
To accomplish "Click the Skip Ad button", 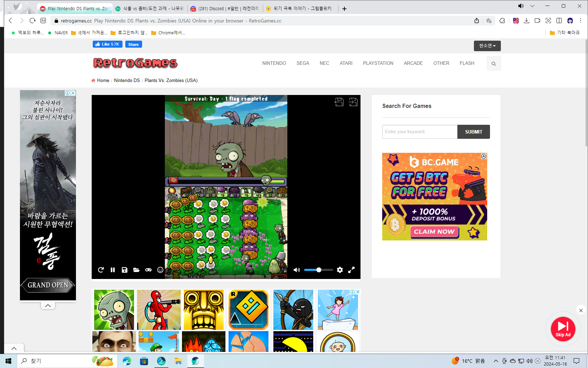I will pos(563,329).
